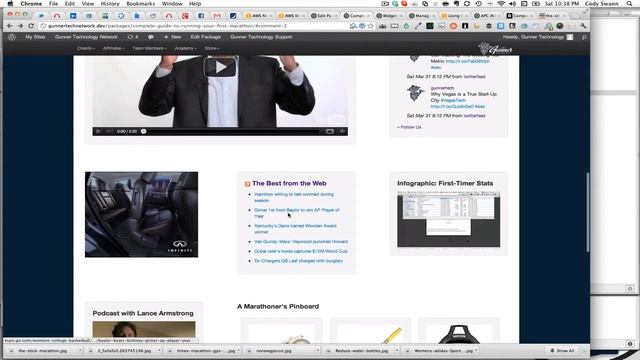The width and height of the screenshot is (640, 360).
Task: Open the pinned Gmail tab
Action: pos(217,16)
